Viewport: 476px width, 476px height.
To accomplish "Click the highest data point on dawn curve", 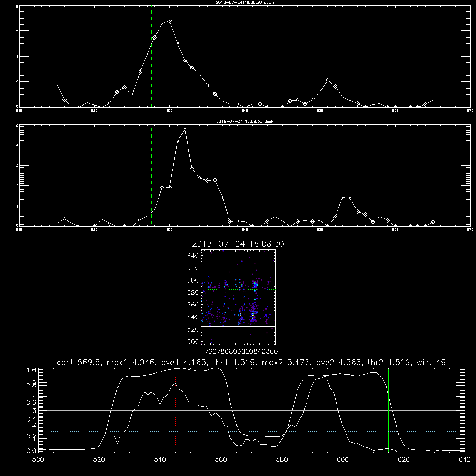I will pos(170,20).
